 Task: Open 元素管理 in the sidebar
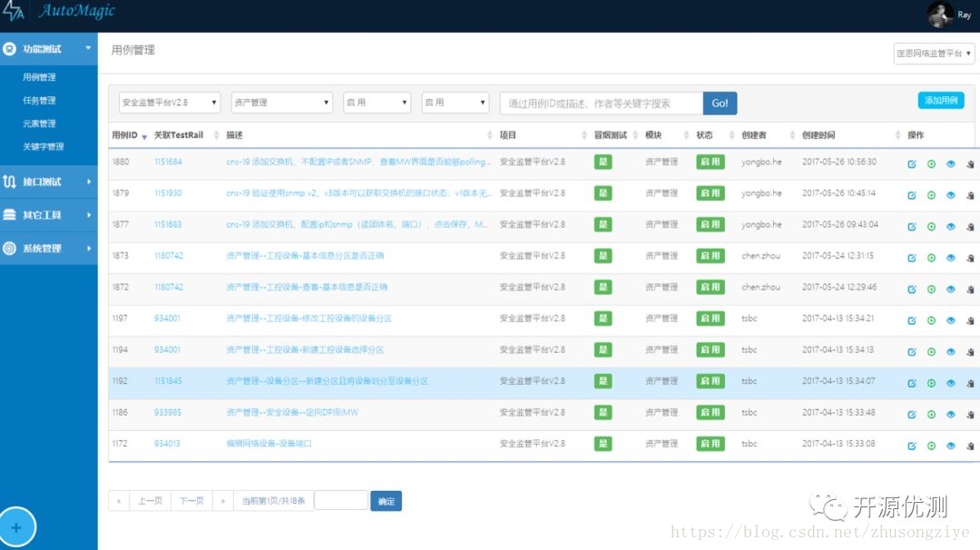click(x=39, y=123)
